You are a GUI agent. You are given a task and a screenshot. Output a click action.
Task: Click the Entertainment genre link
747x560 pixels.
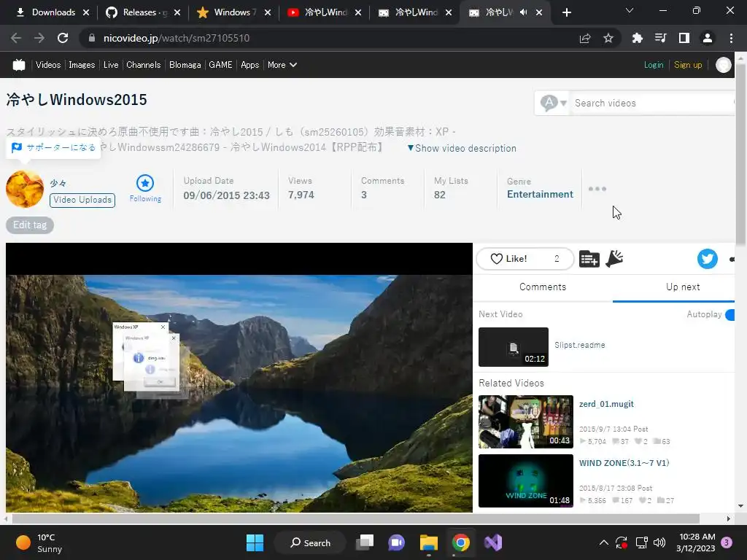point(540,194)
